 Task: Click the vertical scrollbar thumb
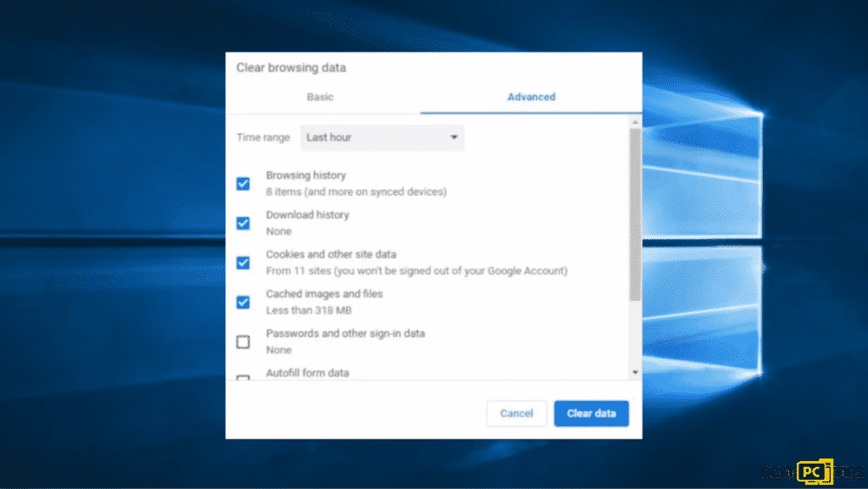click(x=635, y=212)
